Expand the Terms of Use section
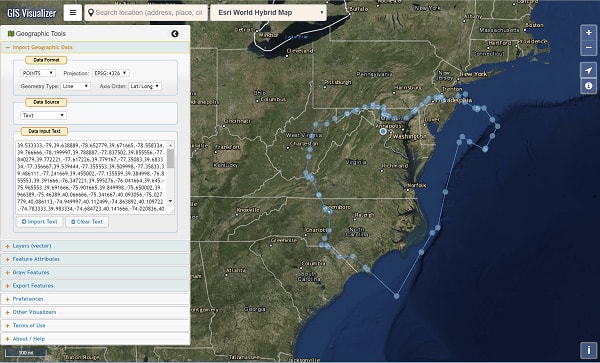Image resolution: width=600 pixels, height=363 pixels. click(x=95, y=326)
